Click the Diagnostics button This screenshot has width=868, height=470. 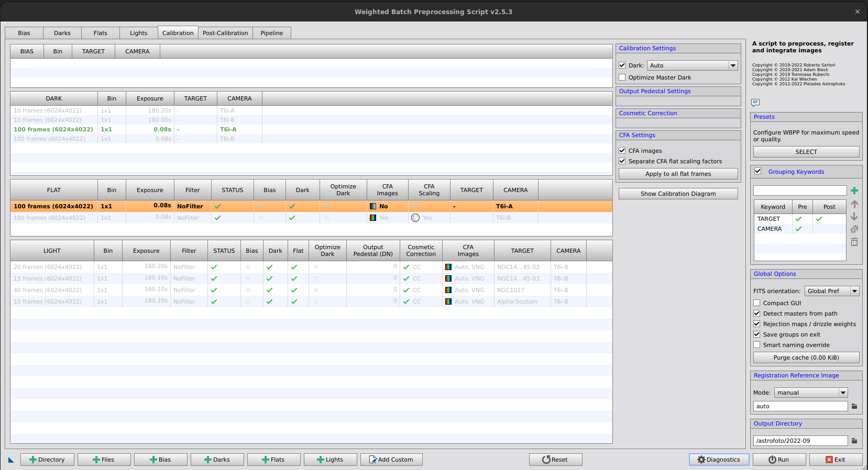click(719, 460)
